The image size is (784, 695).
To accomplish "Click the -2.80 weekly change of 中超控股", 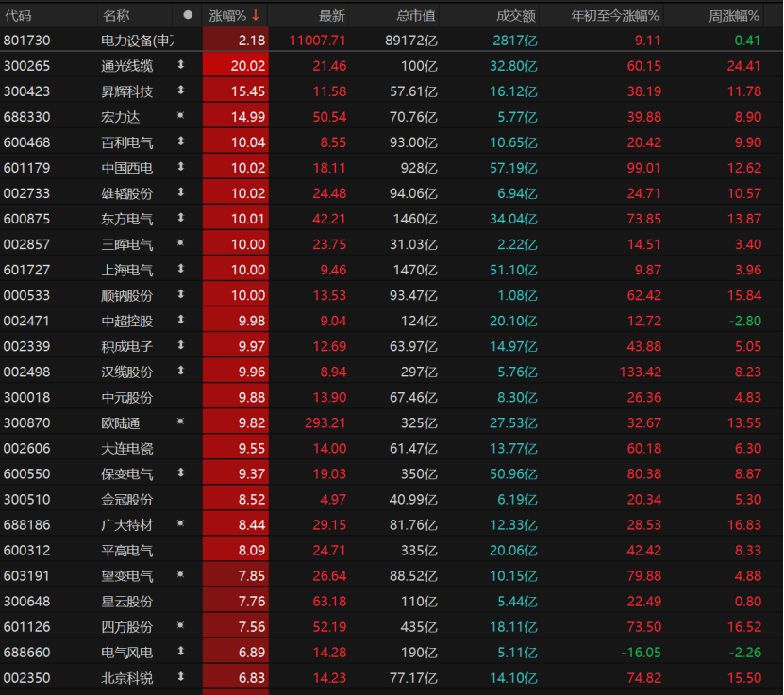I will pyautogui.click(x=744, y=321).
